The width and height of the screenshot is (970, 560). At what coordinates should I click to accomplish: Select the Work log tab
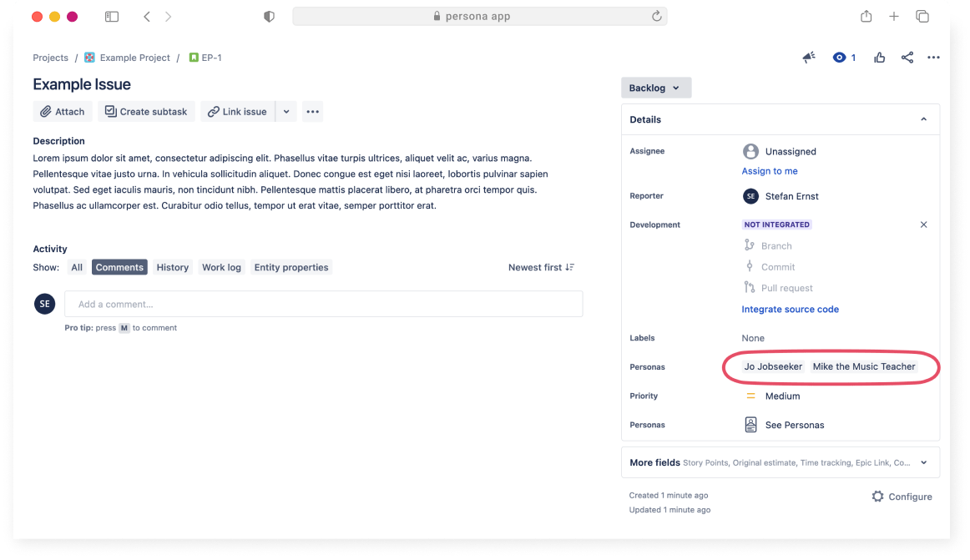point(221,267)
